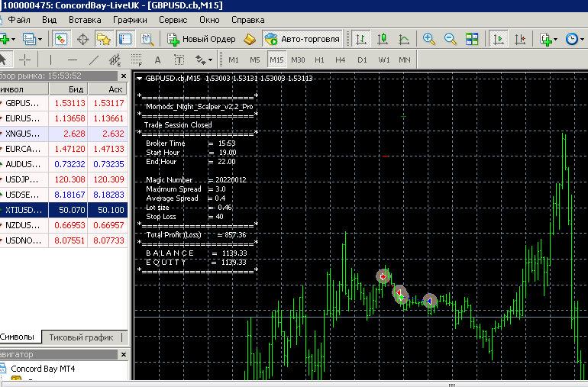Switch to M1 timeframe
The image size is (588, 387).
click(x=233, y=60)
